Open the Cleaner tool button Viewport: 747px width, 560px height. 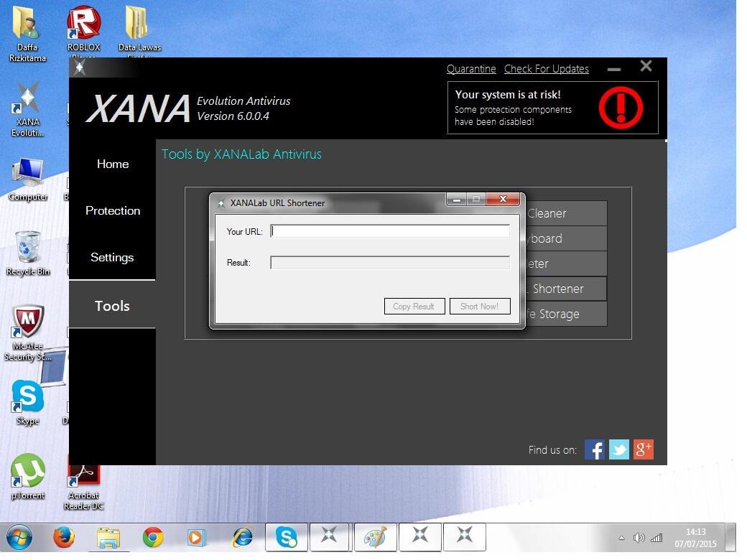tap(567, 213)
